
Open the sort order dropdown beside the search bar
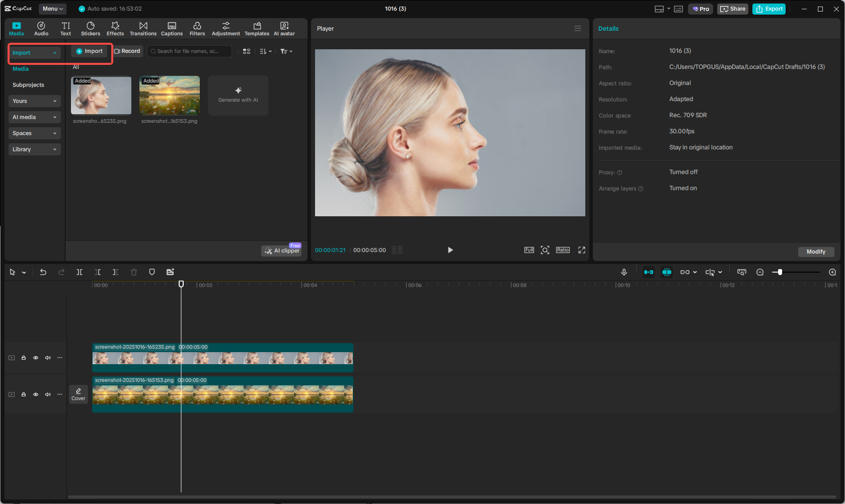click(x=265, y=51)
